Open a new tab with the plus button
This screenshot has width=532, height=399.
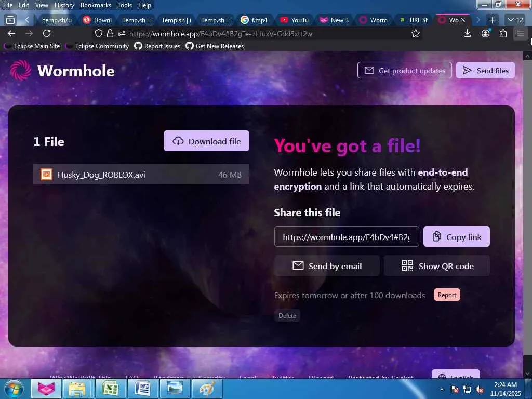click(492, 20)
